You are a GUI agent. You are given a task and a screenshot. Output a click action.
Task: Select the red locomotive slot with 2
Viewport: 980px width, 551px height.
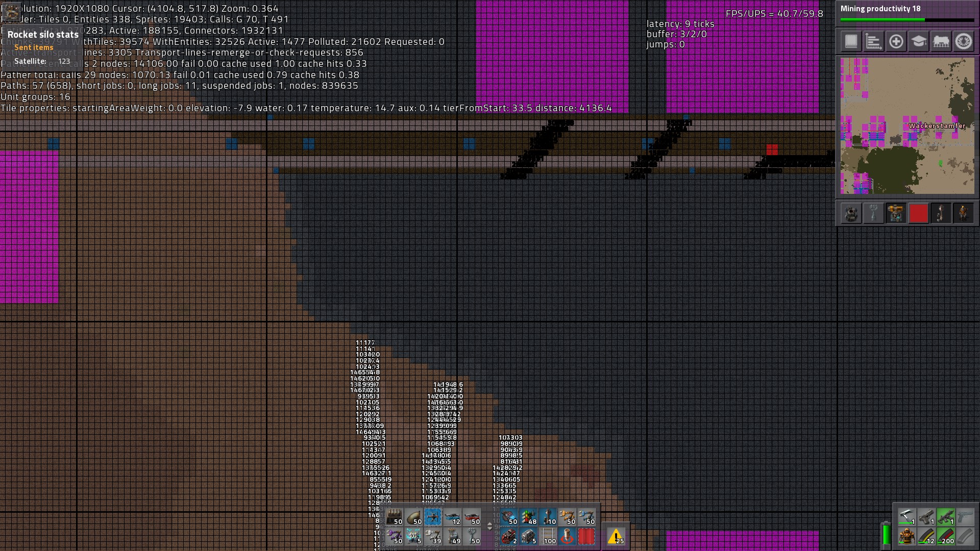[x=509, y=536]
